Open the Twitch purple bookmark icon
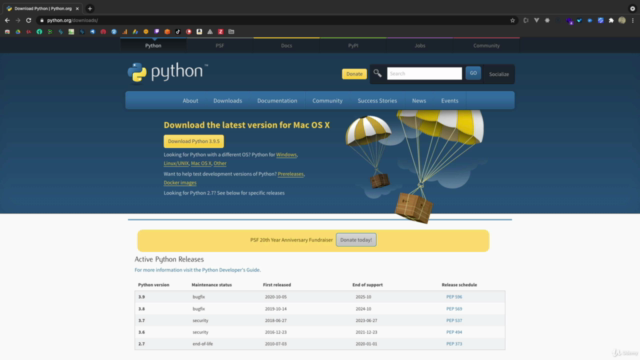640x360 pixels. [x=157, y=31]
